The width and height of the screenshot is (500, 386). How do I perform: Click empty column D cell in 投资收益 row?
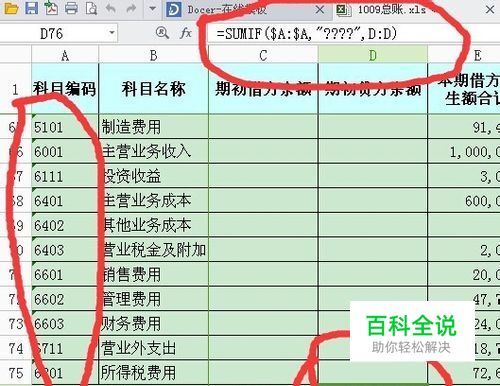373,176
